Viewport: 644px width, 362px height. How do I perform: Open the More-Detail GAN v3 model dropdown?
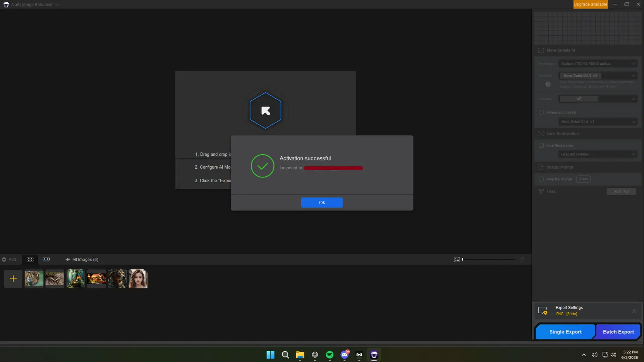click(x=598, y=76)
